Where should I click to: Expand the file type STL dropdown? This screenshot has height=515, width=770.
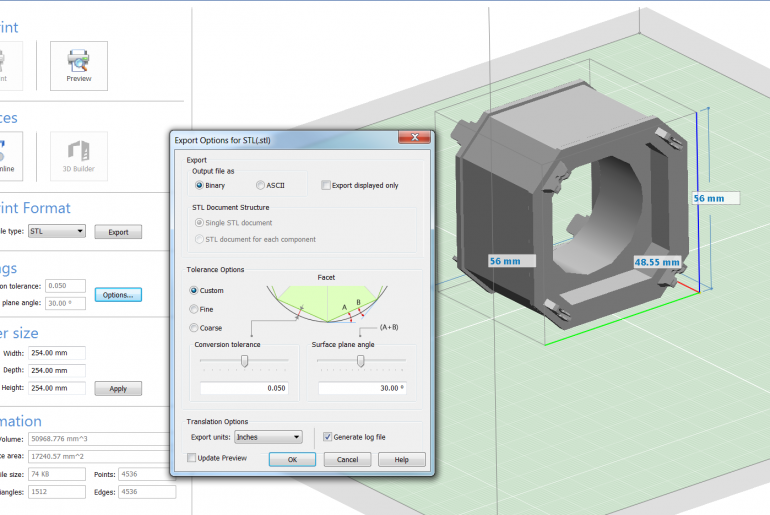point(57,231)
